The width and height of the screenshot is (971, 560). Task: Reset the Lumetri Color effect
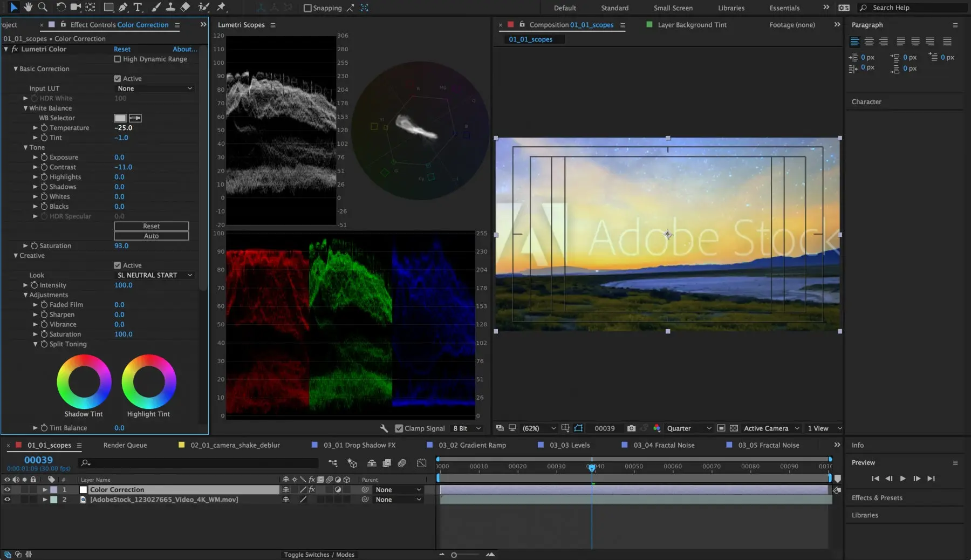click(121, 49)
